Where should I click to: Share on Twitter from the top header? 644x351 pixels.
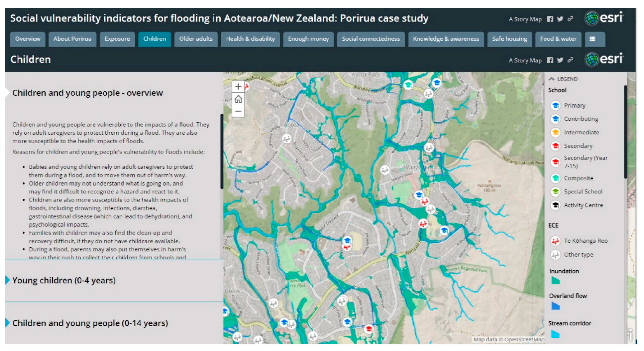tap(560, 19)
